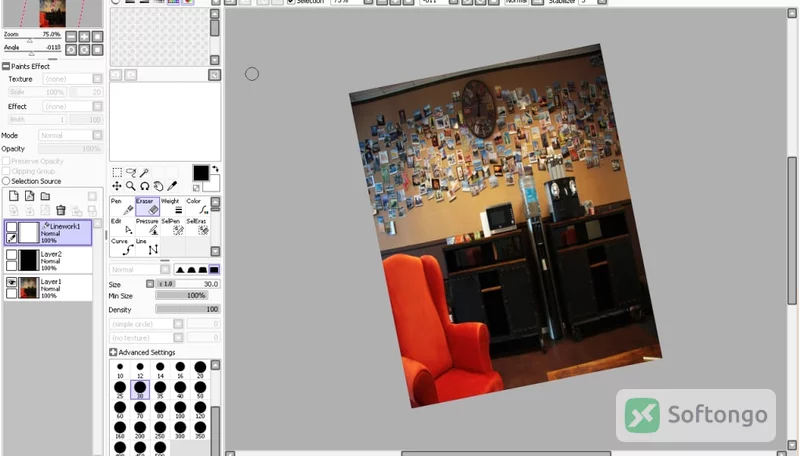Click the black foreground color swatch
800x456 pixels.
pos(201,173)
